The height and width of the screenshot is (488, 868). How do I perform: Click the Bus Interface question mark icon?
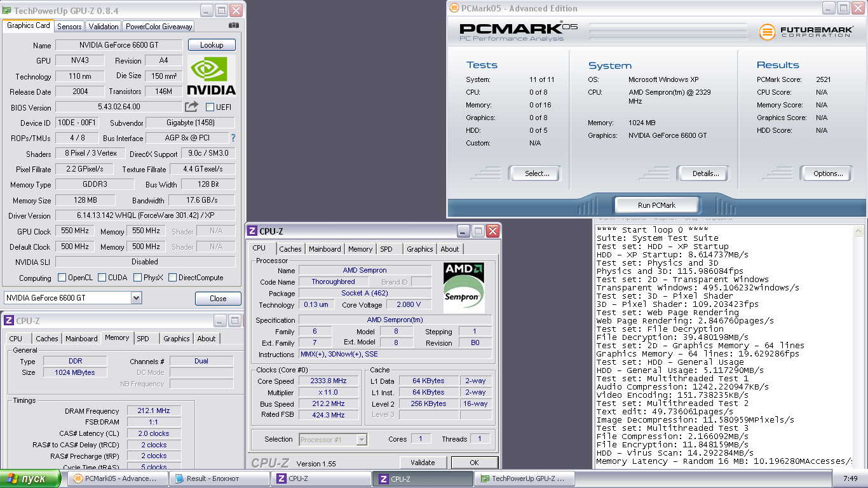pos(233,138)
